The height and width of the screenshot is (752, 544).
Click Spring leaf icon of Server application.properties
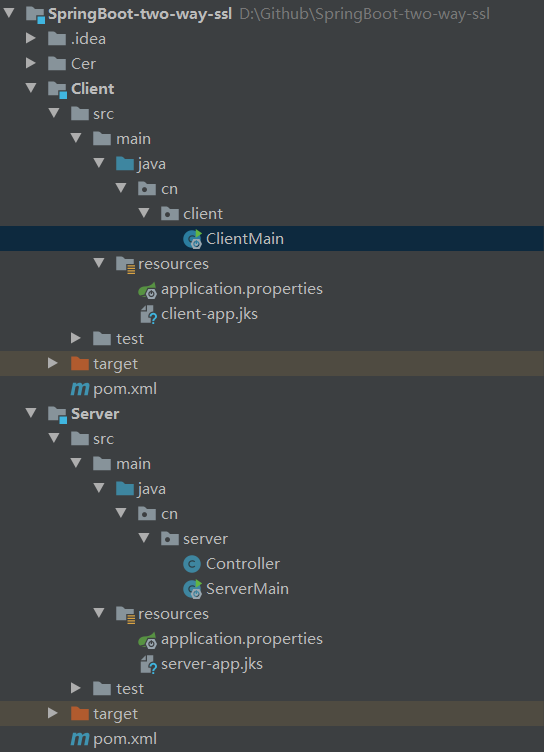(148, 640)
